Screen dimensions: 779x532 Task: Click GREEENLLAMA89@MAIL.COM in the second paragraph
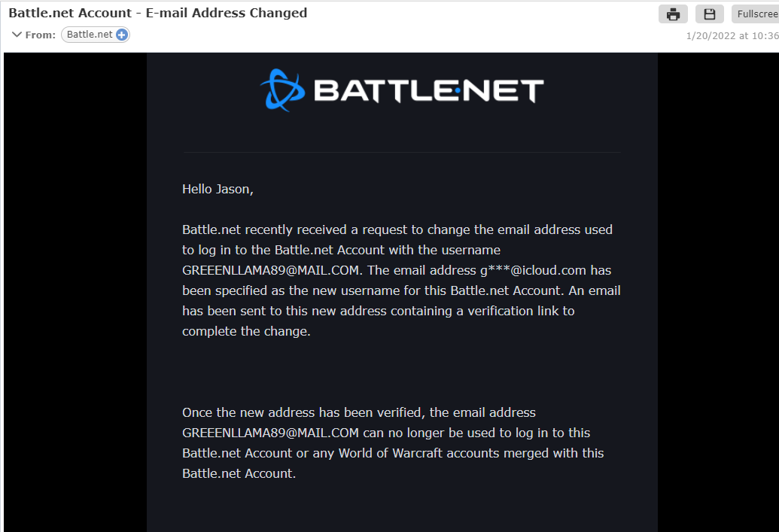272,433
